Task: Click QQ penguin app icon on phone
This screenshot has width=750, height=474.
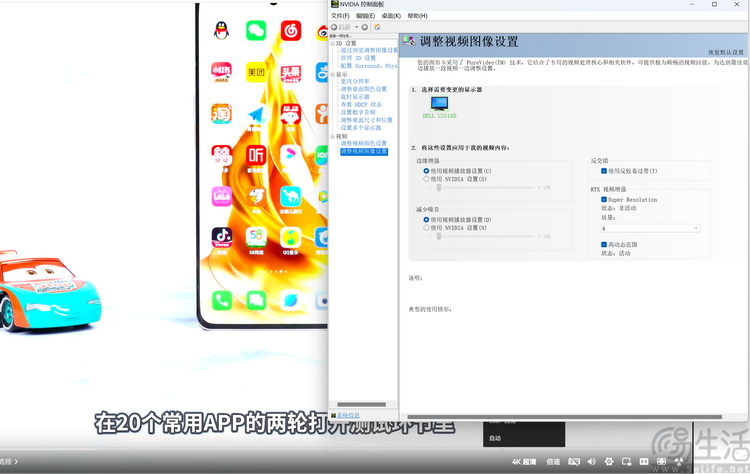Action: coord(221,31)
